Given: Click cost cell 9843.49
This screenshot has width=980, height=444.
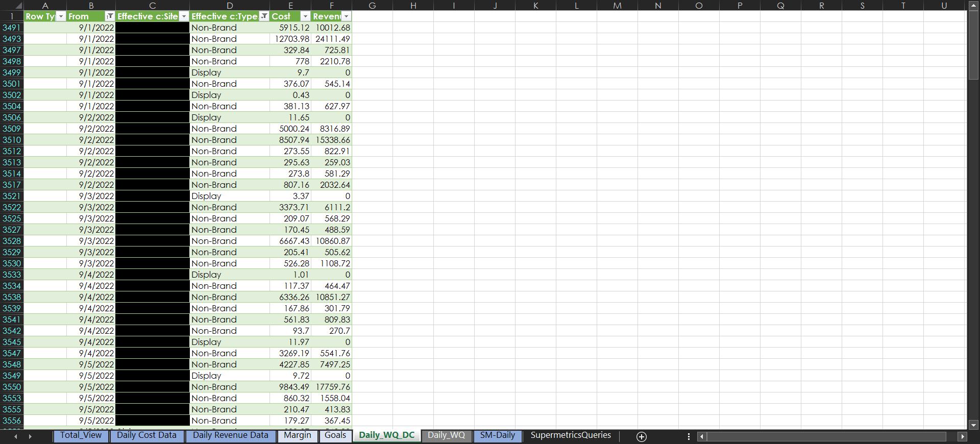Looking at the screenshot, I should pos(290,387).
